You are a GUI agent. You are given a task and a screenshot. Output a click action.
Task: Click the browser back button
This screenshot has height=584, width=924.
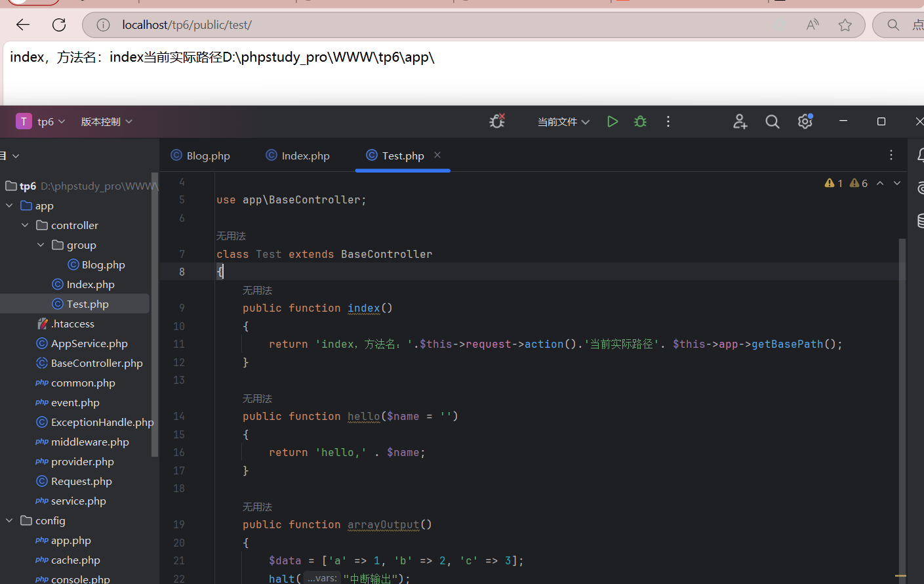tap(22, 24)
